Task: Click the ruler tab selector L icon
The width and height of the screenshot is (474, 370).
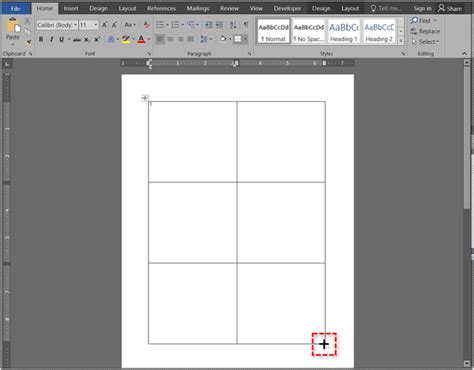Action: tap(7, 64)
